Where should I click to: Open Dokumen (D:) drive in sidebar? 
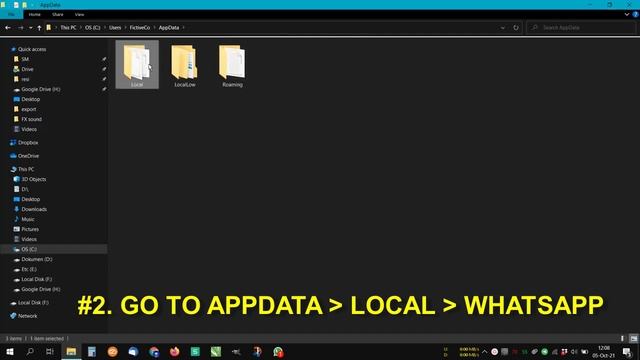click(x=37, y=259)
